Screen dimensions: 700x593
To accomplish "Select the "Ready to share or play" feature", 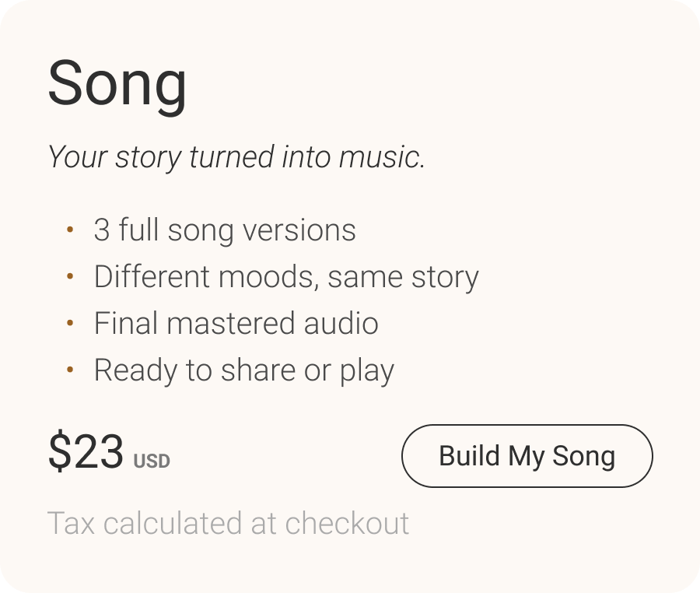I will (x=245, y=370).
